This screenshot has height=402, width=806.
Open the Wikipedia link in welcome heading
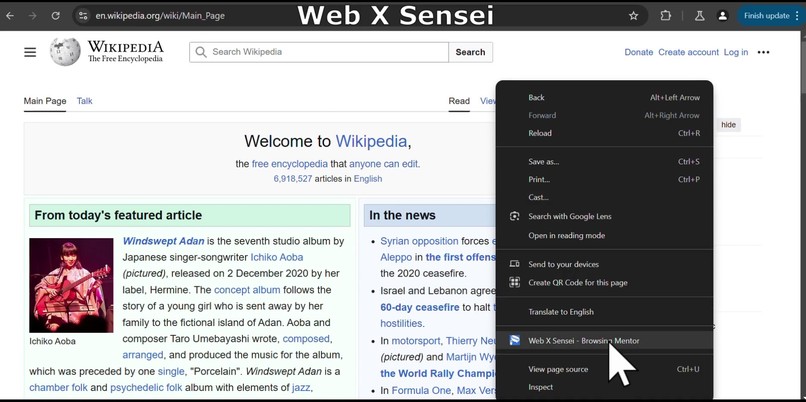point(371,141)
